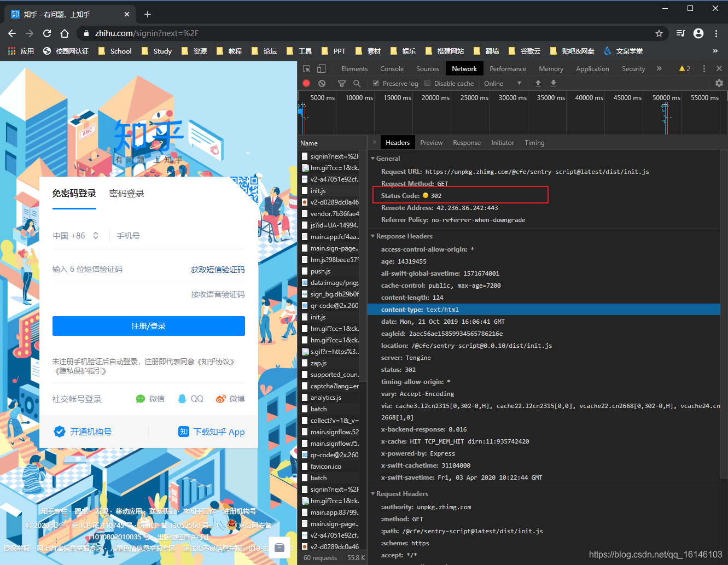Click the content-type: text/html header row

click(544, 310)
